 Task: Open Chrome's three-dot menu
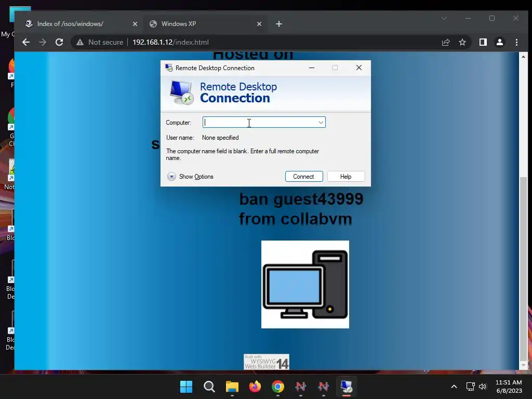click(516, 42)
